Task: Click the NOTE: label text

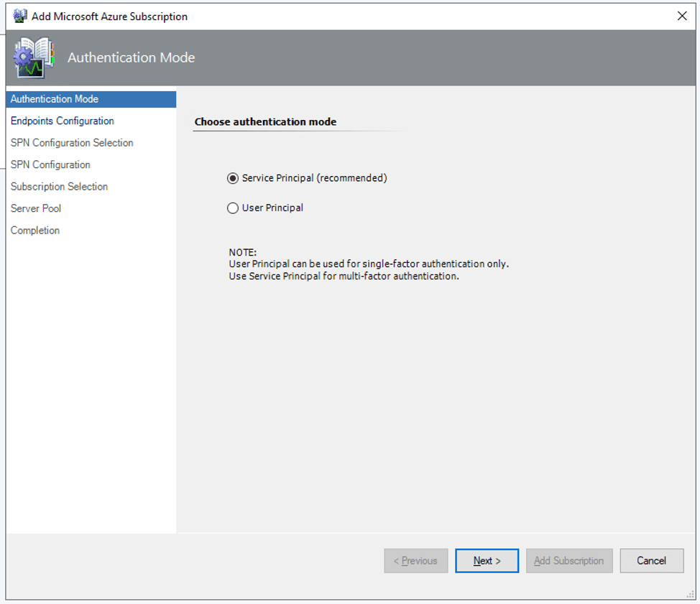Action: 243,252
